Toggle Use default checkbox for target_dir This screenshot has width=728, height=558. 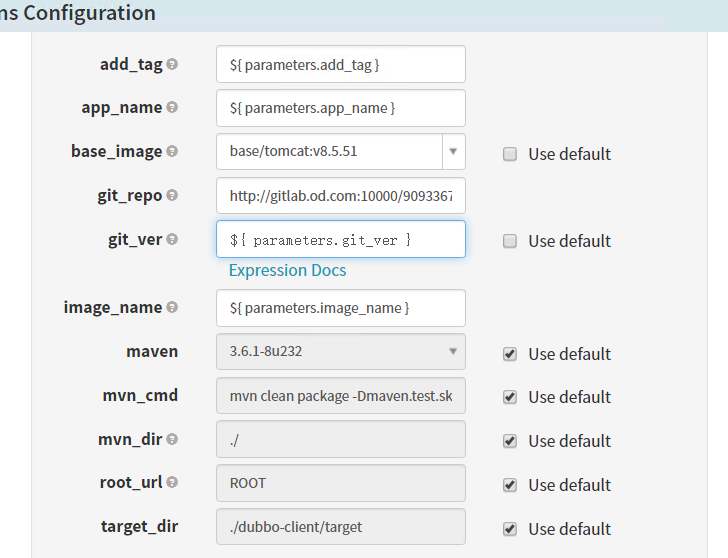(510, 529)
